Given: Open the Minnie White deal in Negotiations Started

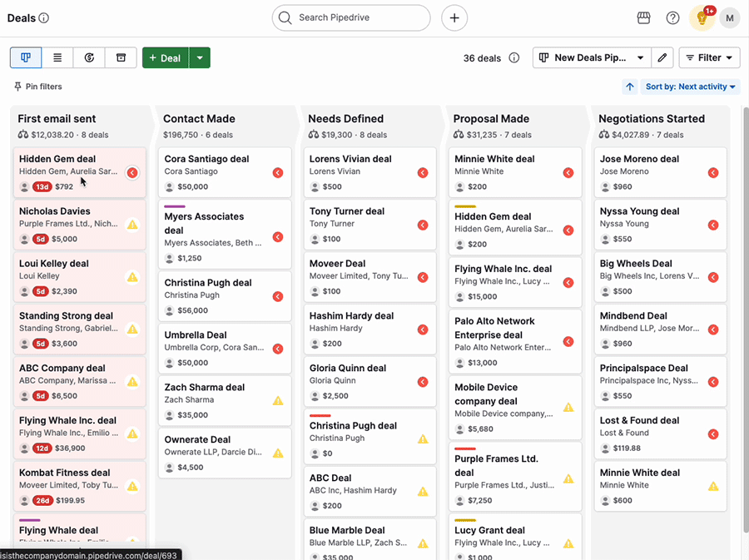Looking at the screenshot, I should (660, 486).
